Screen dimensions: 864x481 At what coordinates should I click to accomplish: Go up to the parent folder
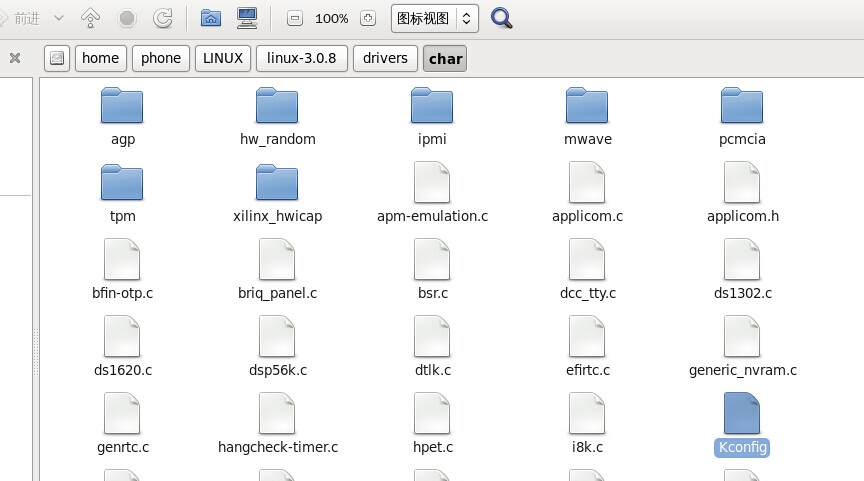(90, 18)
